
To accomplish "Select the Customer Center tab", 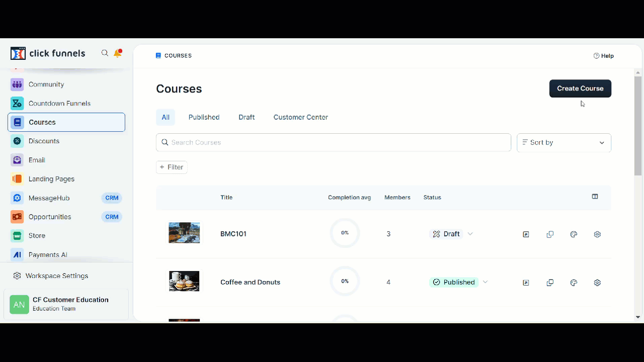I will [x=300, y=117].
